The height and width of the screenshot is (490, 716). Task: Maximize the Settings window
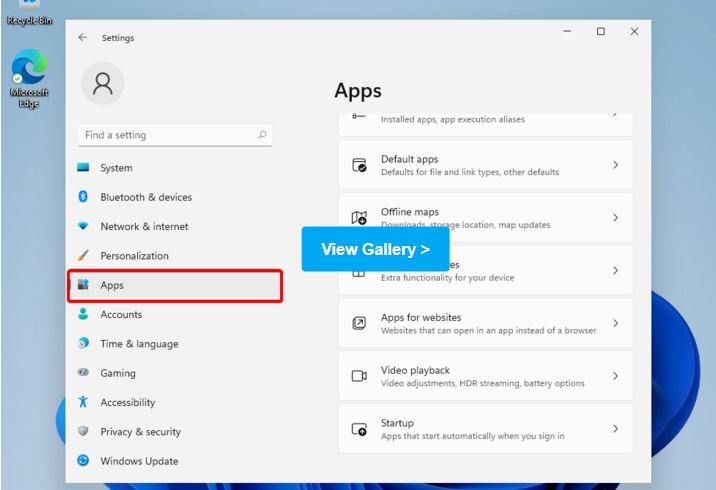click(601, 32)
